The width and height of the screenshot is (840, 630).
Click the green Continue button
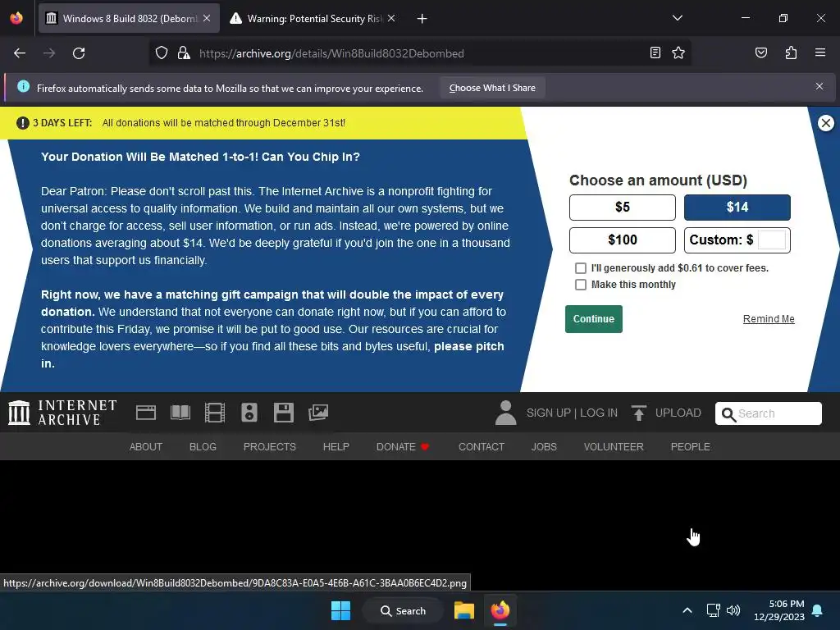[x=594, y=319]
